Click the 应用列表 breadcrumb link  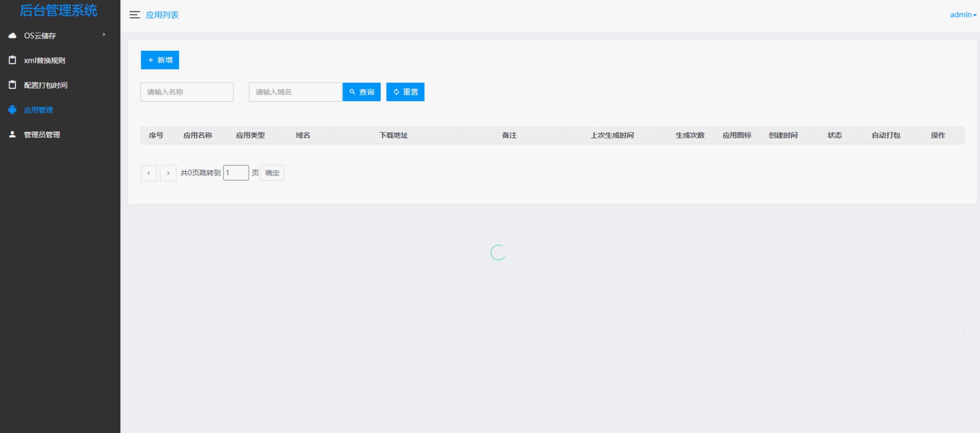[162, 15]
